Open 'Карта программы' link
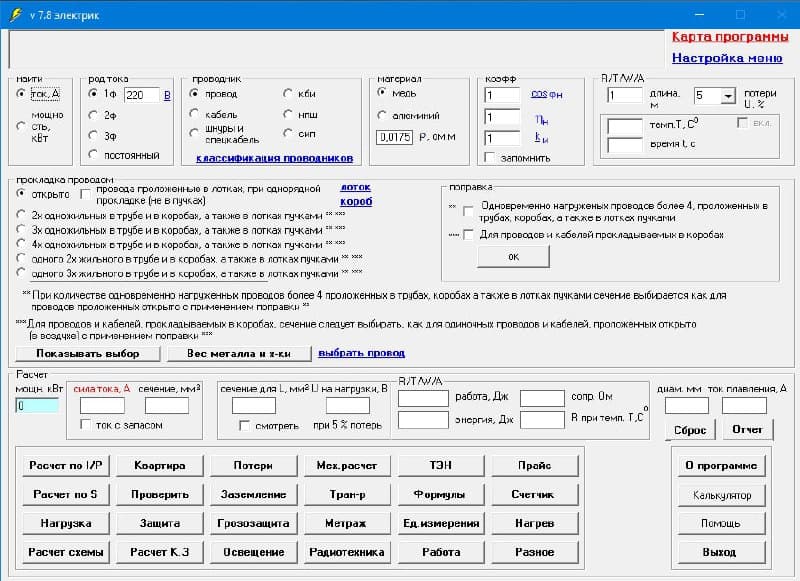 point(730,37)
